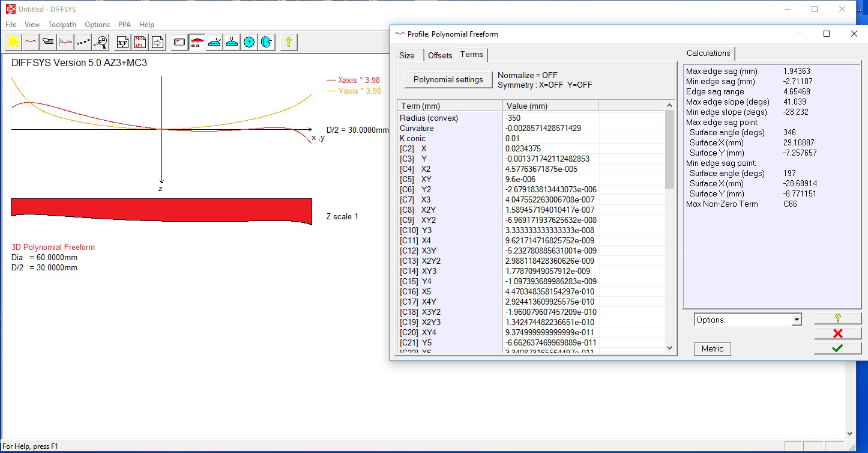Click the yellow sun toolbar icon
This screenshot has width=868, height=453.
click(13, 42)
